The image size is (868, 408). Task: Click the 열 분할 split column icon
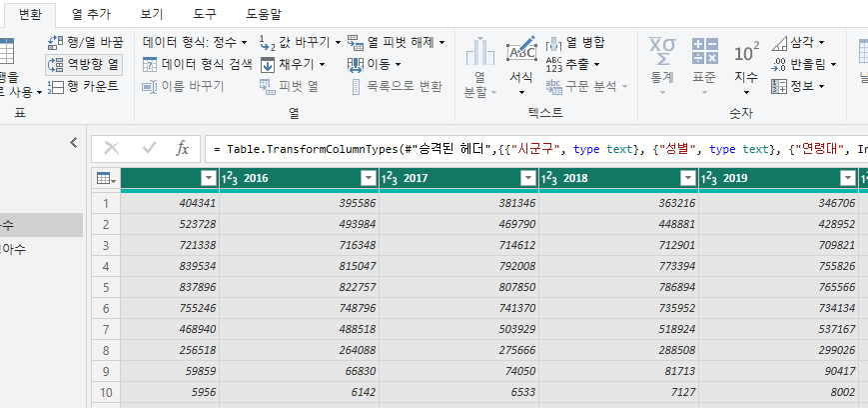coord(479,52)
